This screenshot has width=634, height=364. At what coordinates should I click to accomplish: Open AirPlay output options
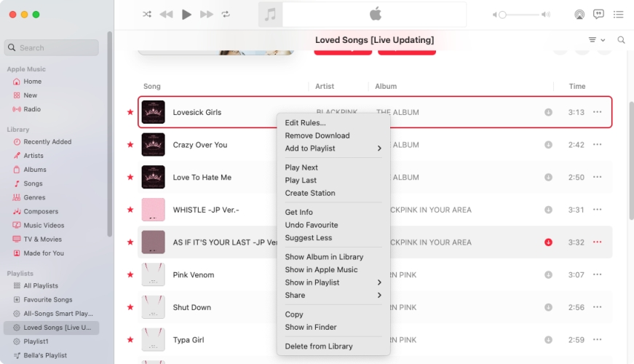coord(579,15)
